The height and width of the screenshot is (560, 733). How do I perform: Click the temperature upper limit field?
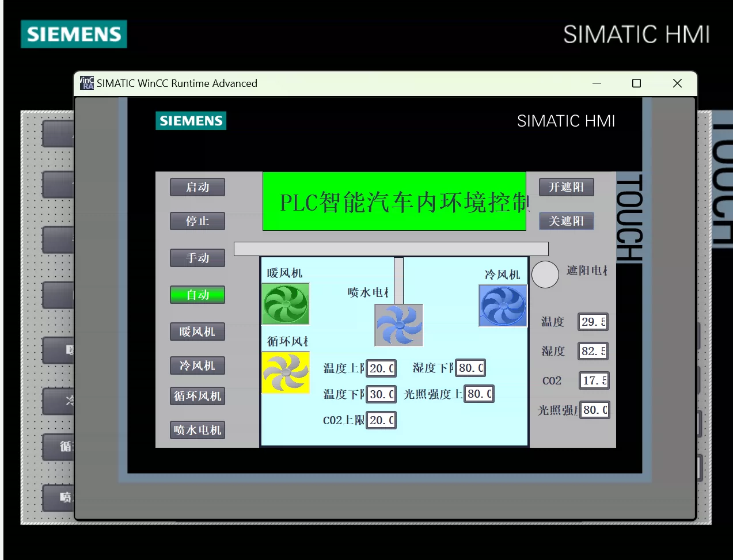[x=381, y=368]
